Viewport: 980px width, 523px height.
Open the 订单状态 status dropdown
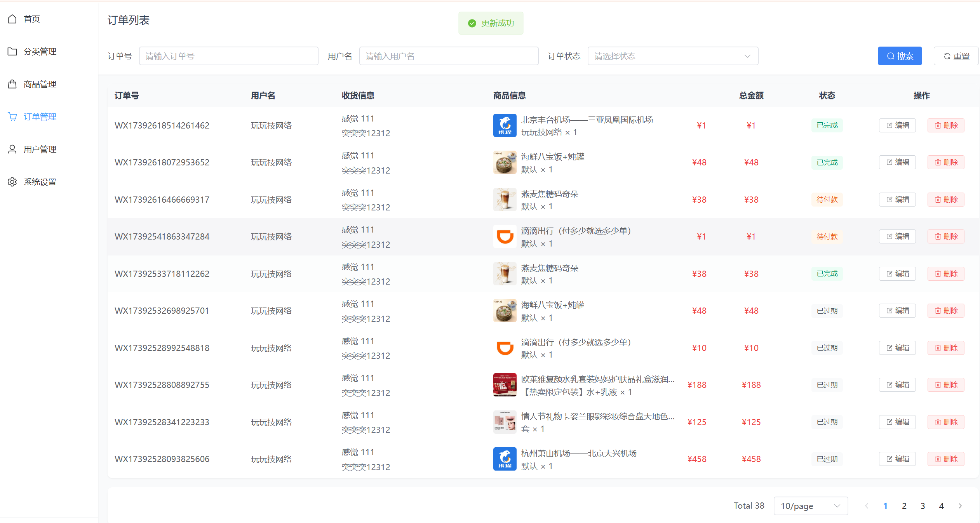[x=672, y=56]
